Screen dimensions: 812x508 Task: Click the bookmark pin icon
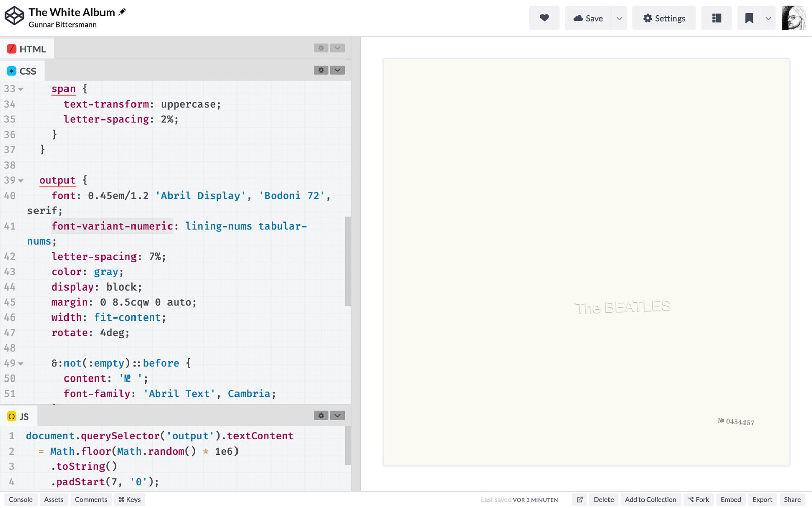[749, 18]
